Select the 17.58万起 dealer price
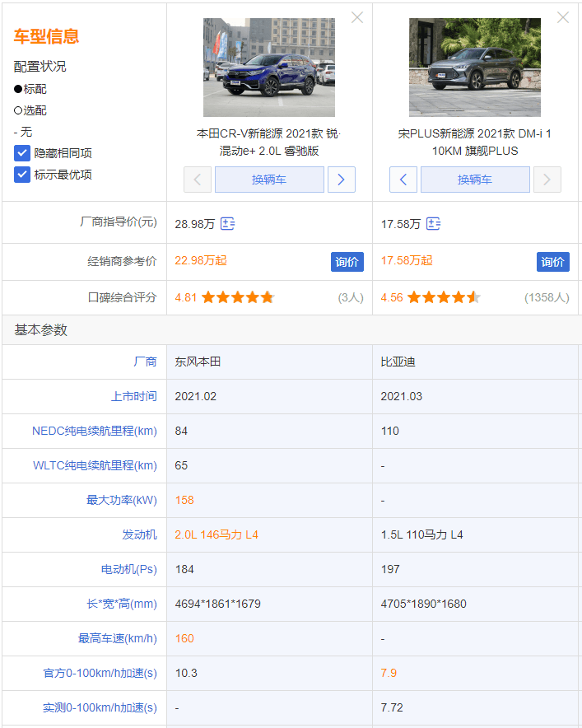 (x=407, y=260)
